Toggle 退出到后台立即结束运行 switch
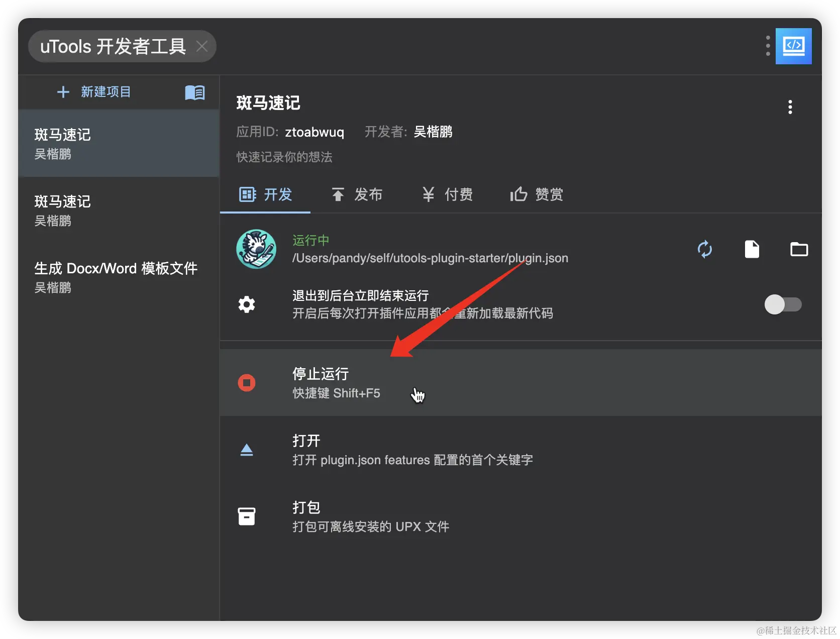This screenshot has width=840, height=639. (x=783, y=304)
